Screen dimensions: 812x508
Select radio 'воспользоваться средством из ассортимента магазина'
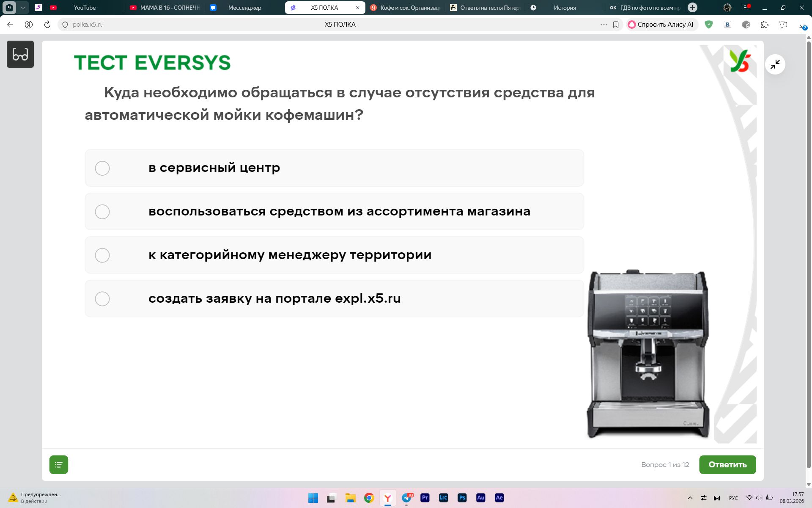102,212
